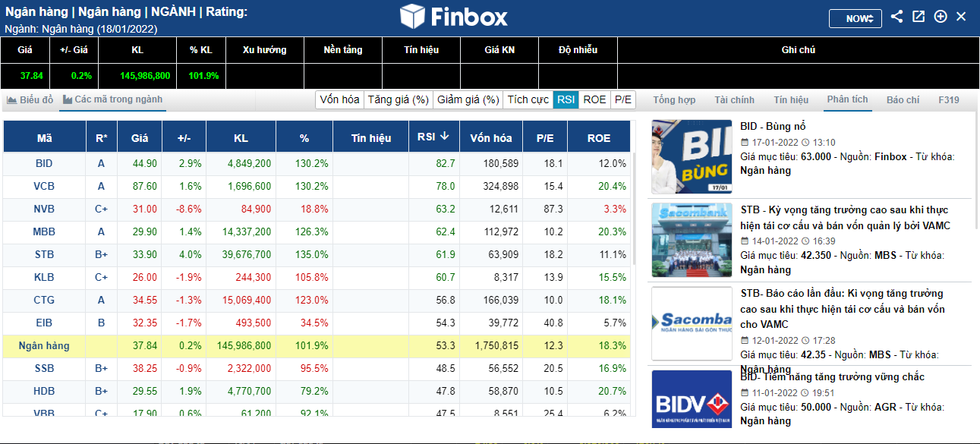
Task: Click the Xu hướng header cell
Action: [x=265, y=50]
